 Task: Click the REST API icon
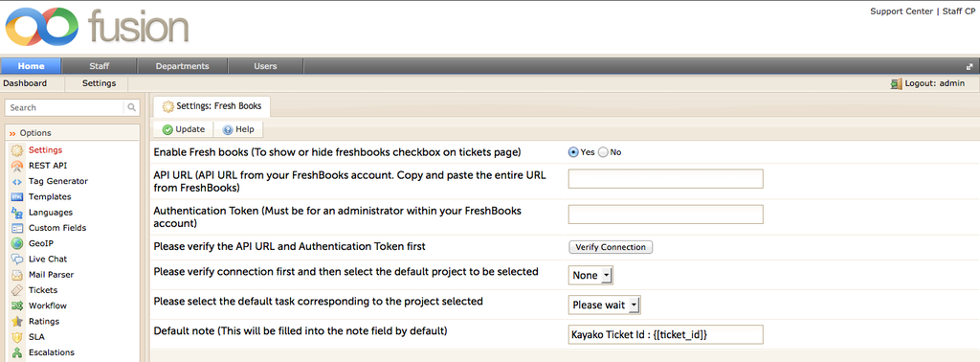[x=17, y=166]
